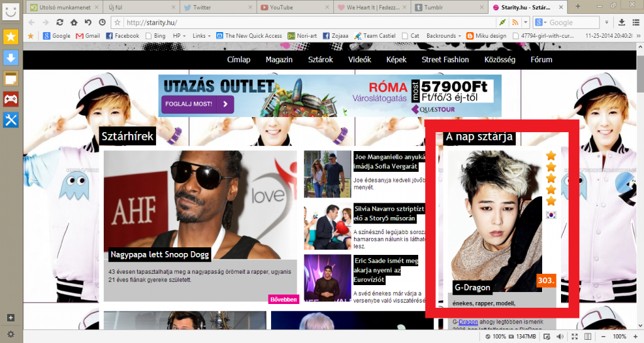Viewport: 644px width, 343px height.
Task: Expand the Backrounds bookmarks folder dropdown
Action: pyautogui.click(x=444, y=36)
